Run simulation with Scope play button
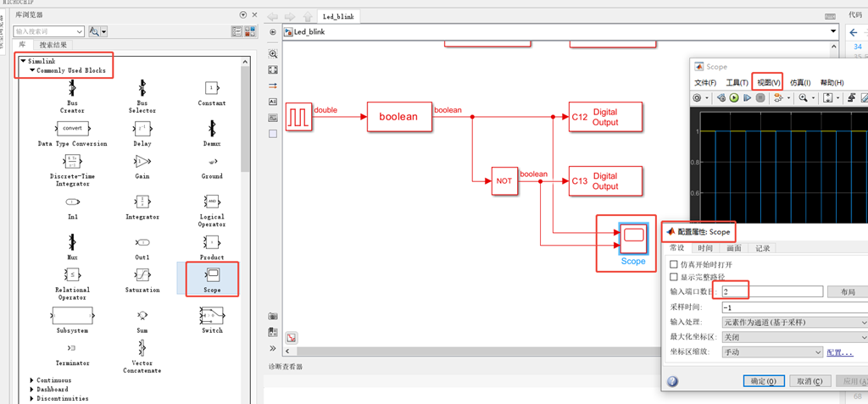Image resolution: width=868 pixels, height=404 pixels. [734, 98]
